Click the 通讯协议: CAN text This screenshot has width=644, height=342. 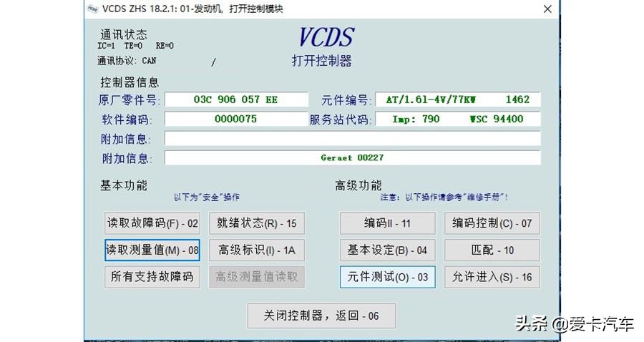pyautogui.click(x=127, y=61)
